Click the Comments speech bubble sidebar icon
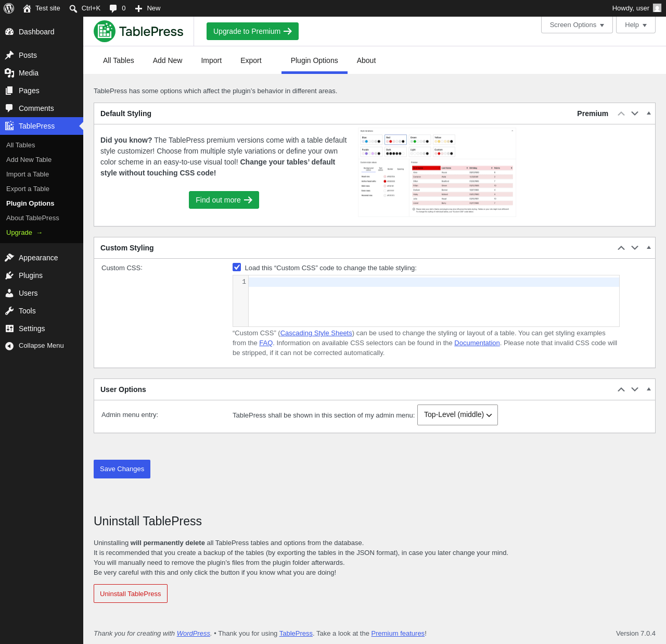 (9, 108)
